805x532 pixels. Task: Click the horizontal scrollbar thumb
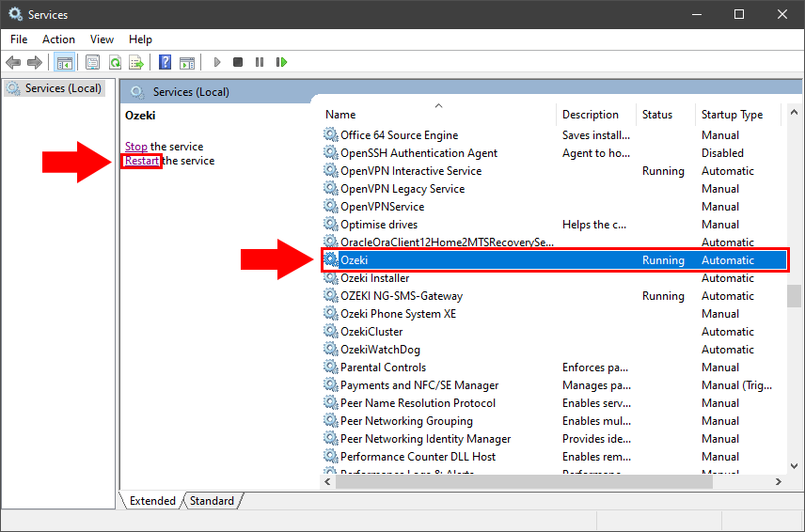[x=524, y=482]
